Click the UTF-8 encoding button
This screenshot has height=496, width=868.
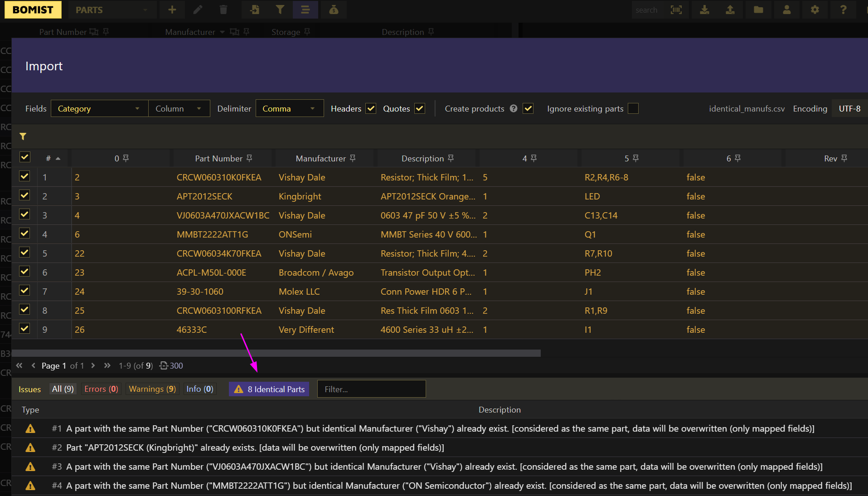click(x=849, y=109)
